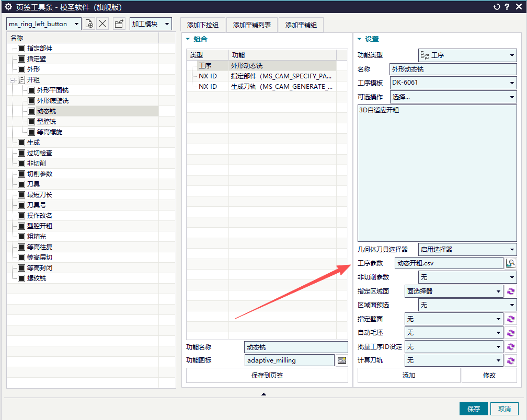The width and height of the screenshot is (527, 420).
Task: Click the list icon of 开粗
Action: [21, 79]
